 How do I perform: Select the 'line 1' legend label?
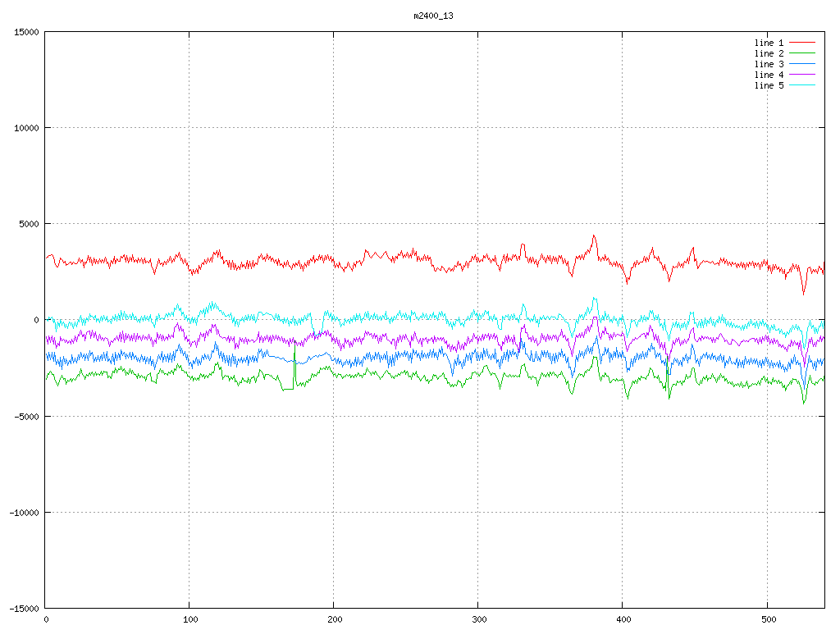tap(769, 43)
